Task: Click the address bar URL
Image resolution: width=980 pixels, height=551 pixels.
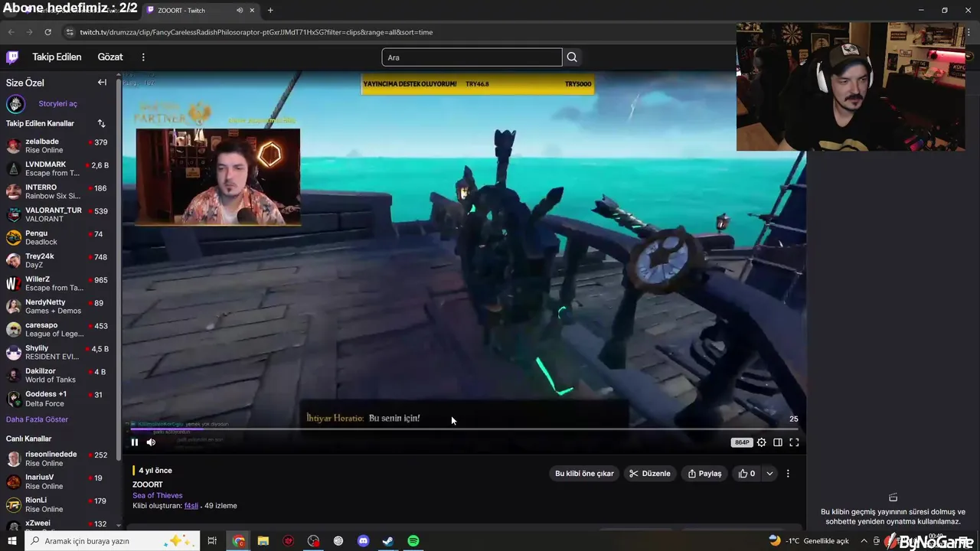Action: point(256,32)
